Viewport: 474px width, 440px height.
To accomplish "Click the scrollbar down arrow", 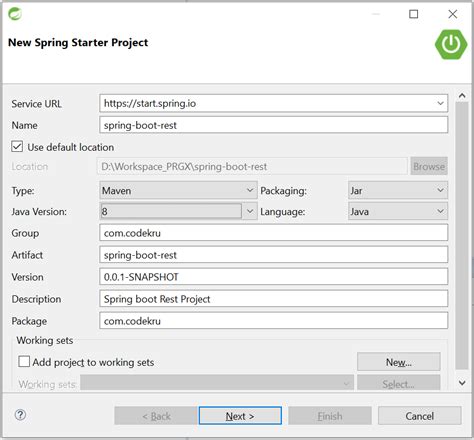I will pyautogui.click(x=462, y=383).
